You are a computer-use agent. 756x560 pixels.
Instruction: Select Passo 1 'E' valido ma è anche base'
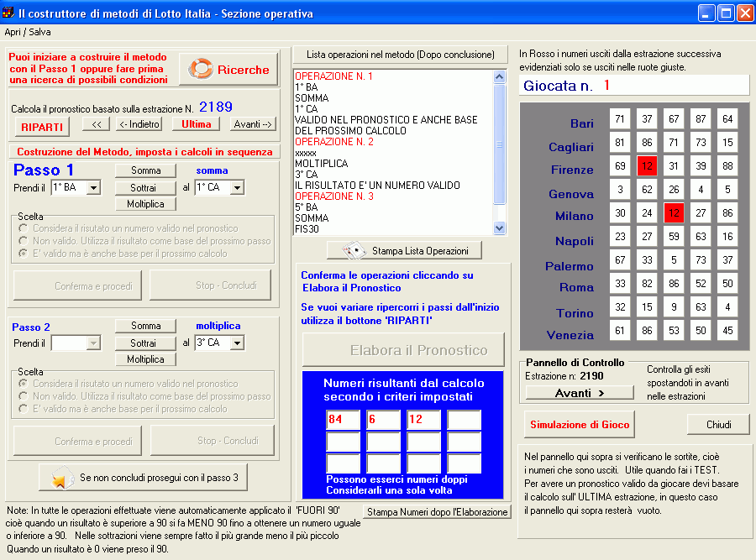(24, 253)
